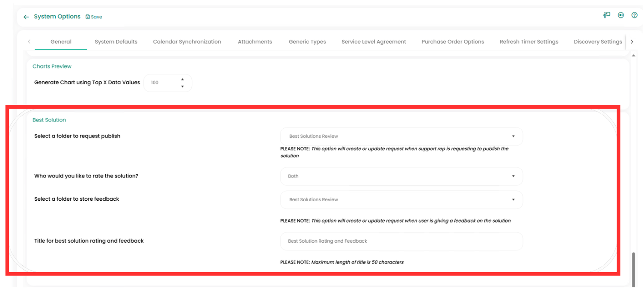This screenshot has width=644, height=294.
Task: Open the training presenter icon in the header
Action: [x=606, y=15]
